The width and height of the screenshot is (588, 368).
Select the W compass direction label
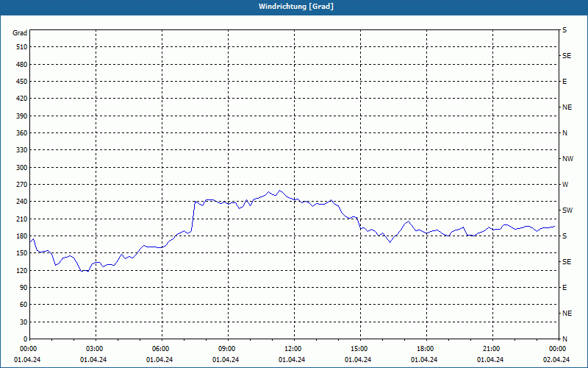tap(565, 185)
